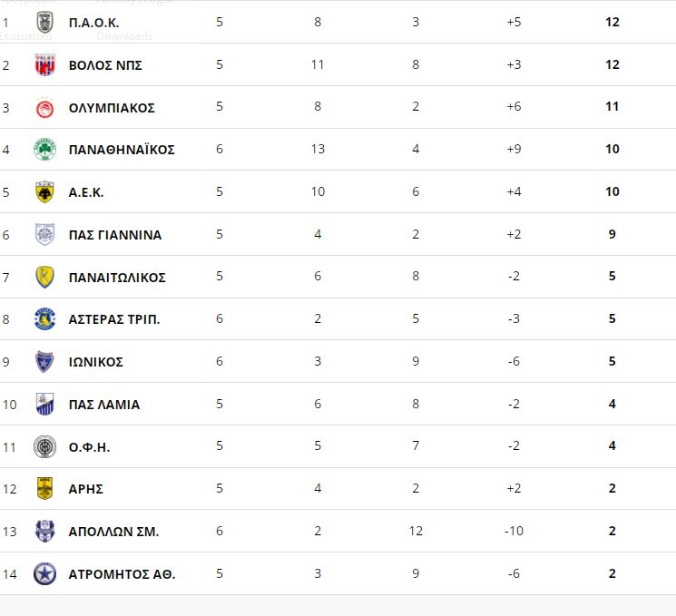Open the Π.Α.Ο.Κ. team name link

point(93,22)
